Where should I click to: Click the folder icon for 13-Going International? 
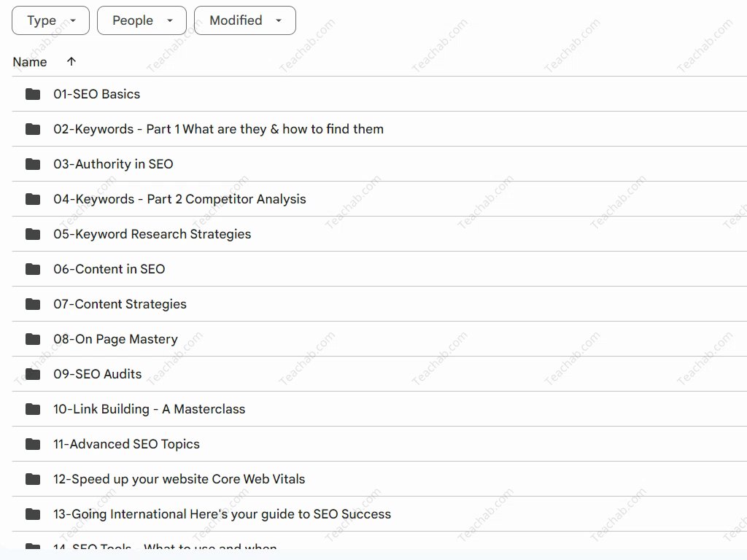point(33,514)
